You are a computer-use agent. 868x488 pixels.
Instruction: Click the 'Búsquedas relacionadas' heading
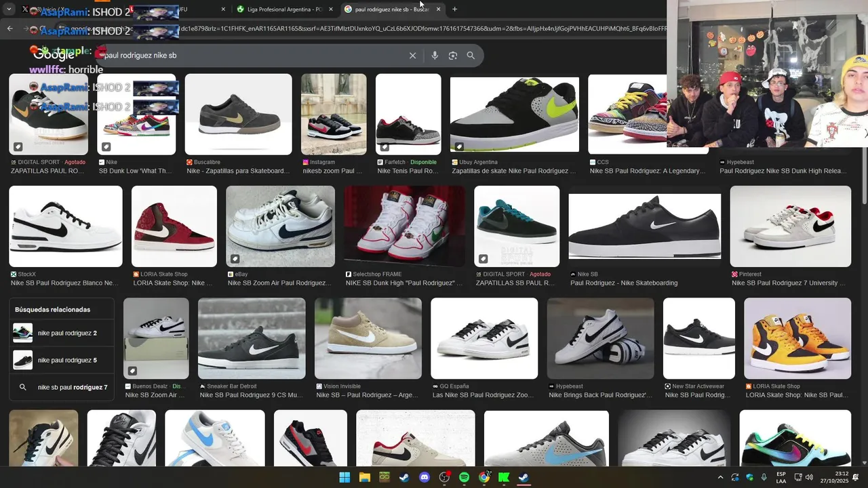(x=53, y=310)
